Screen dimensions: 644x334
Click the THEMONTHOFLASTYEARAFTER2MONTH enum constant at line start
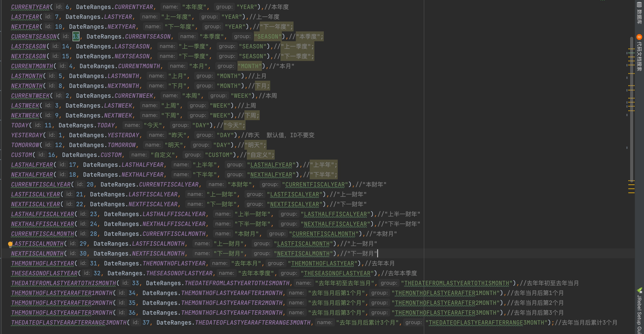[62, 303]
